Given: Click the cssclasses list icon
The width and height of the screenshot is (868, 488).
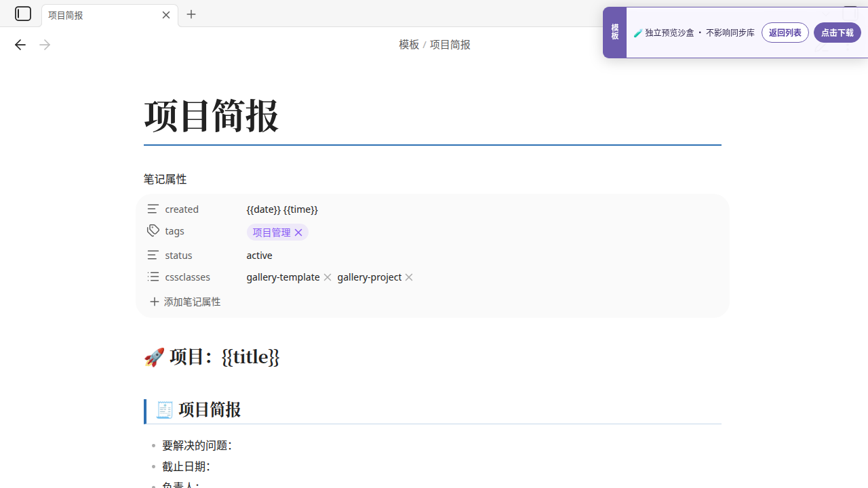Looking at the screenshot, I should point(153,277).
